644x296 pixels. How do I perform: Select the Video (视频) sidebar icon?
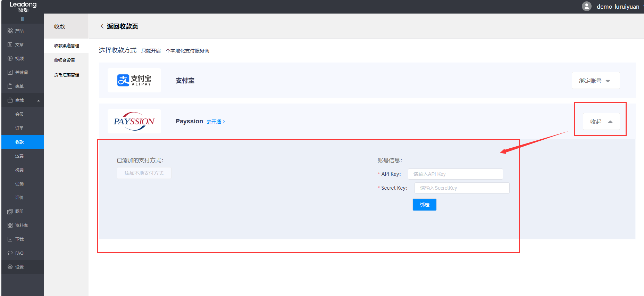tap(10, 59)
